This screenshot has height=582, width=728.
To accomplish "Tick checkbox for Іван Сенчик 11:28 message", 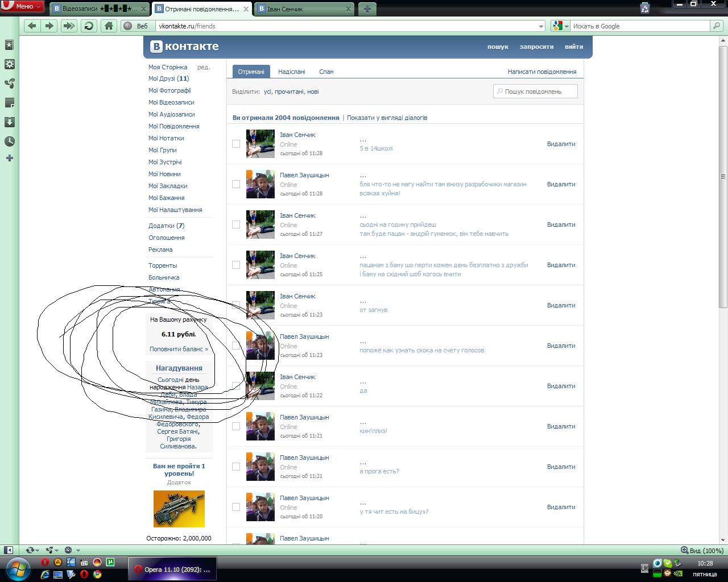I will [236, 144].
